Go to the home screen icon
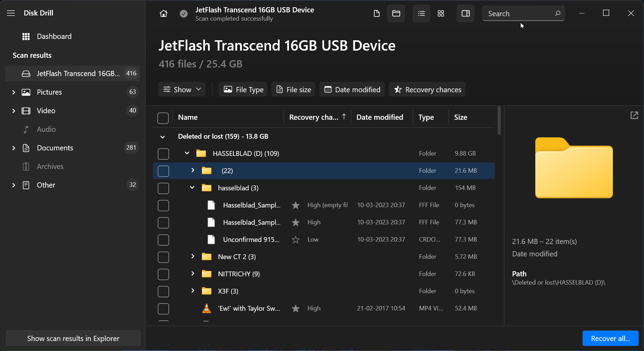 (164, 13)
